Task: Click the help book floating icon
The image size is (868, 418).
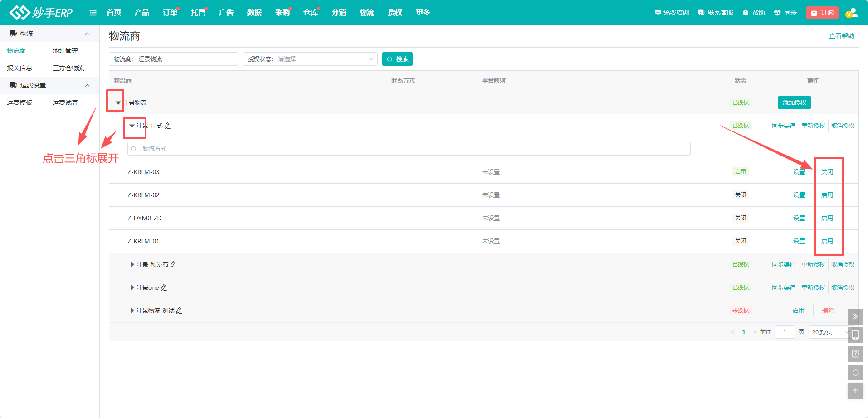Action: pyautogui.click(x=855, y=354)
